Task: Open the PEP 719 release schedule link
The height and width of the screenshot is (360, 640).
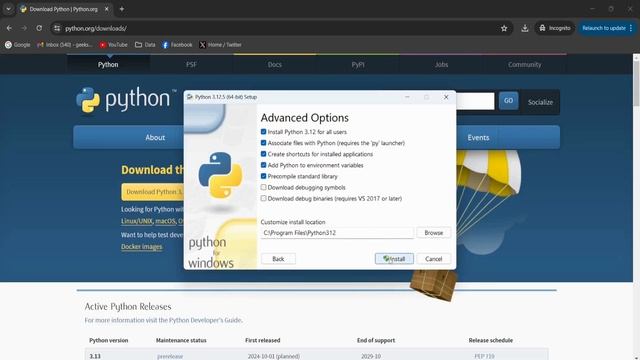Action: click(484, 356)
